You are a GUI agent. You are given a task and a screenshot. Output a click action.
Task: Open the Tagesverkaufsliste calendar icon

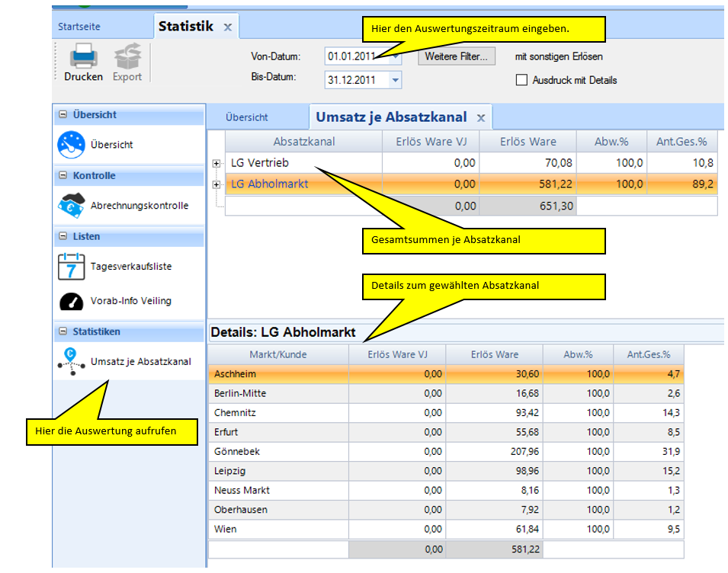(x=72, y=267)
